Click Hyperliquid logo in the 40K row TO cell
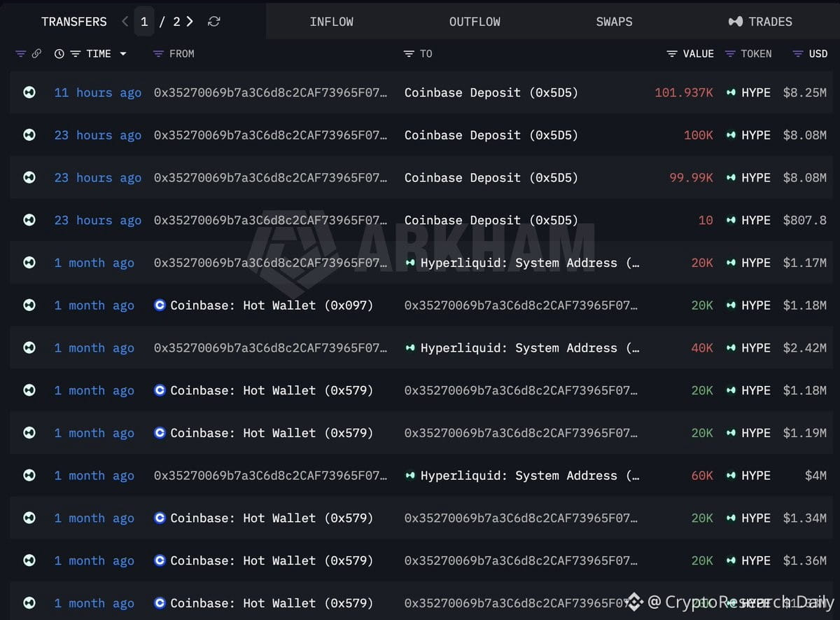Screen dimensions: 840x620 pyautogui.click(x=410, y=347)
